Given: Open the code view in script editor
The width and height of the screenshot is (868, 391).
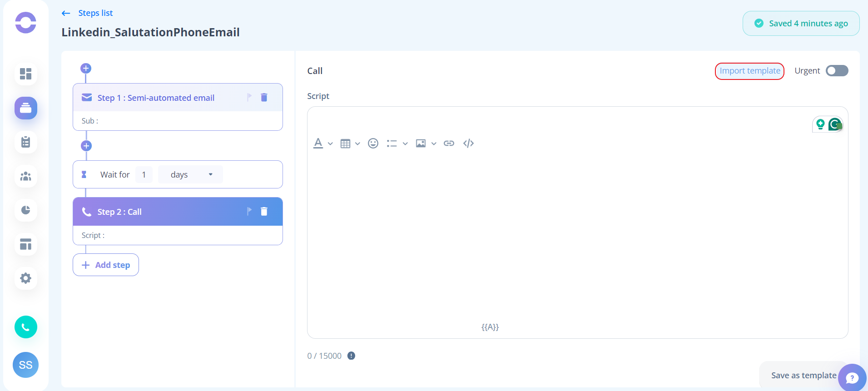Looking at the screenshot, I should click(468, 144).
